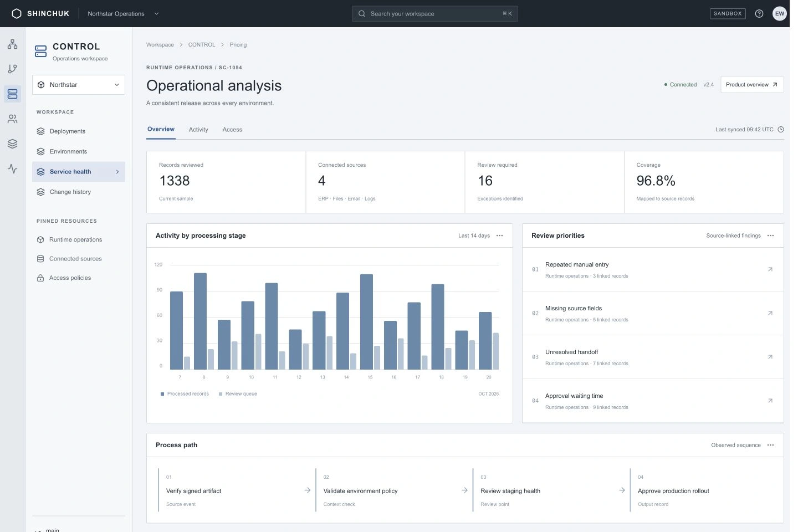Click the Runtime operations cube icon

(x=40, y=240)
